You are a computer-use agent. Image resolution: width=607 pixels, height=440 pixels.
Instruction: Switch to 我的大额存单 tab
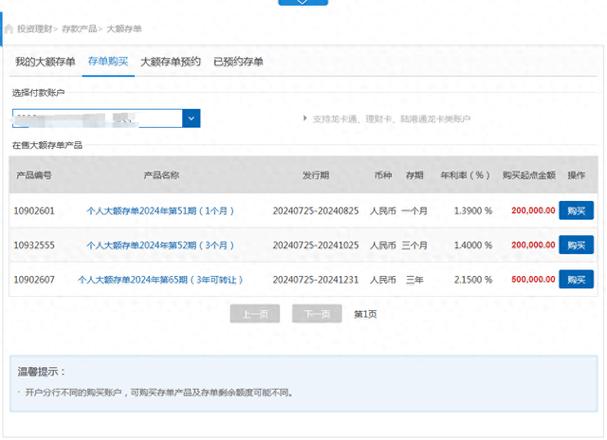[45, 62]
